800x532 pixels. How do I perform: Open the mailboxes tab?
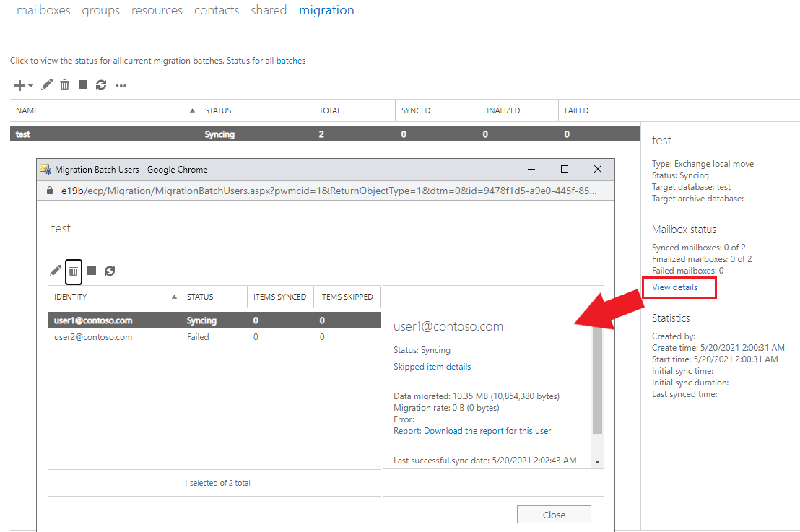43,10
